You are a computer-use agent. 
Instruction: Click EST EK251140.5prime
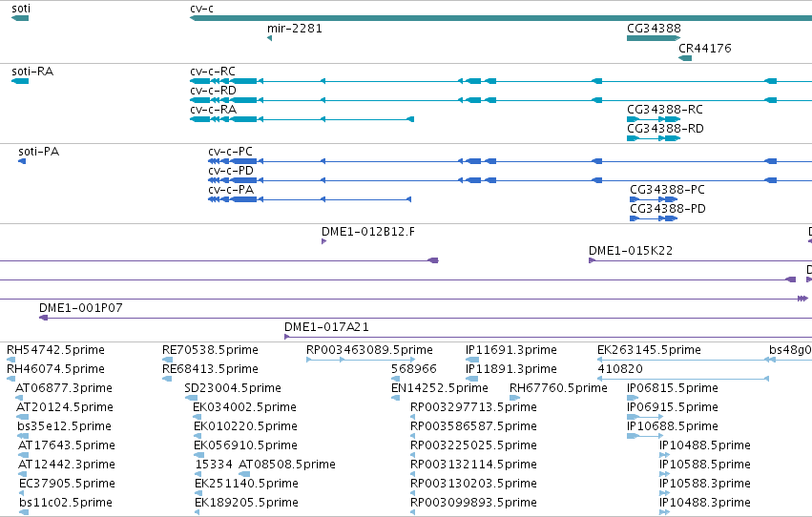pyautogui.click(x=246, y=484)
